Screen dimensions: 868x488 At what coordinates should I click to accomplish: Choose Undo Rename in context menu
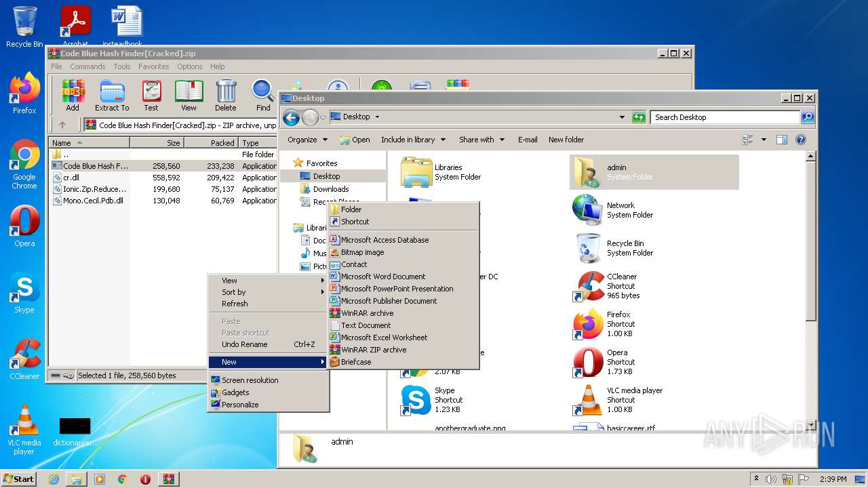[x=268, y=344]
